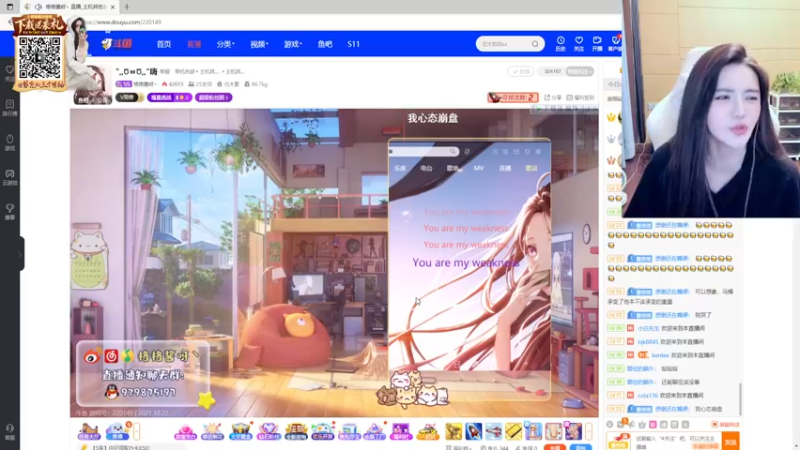Expand the task bar arrow beside 鱼塘
The image size is (800, 450).
[136, 432]
